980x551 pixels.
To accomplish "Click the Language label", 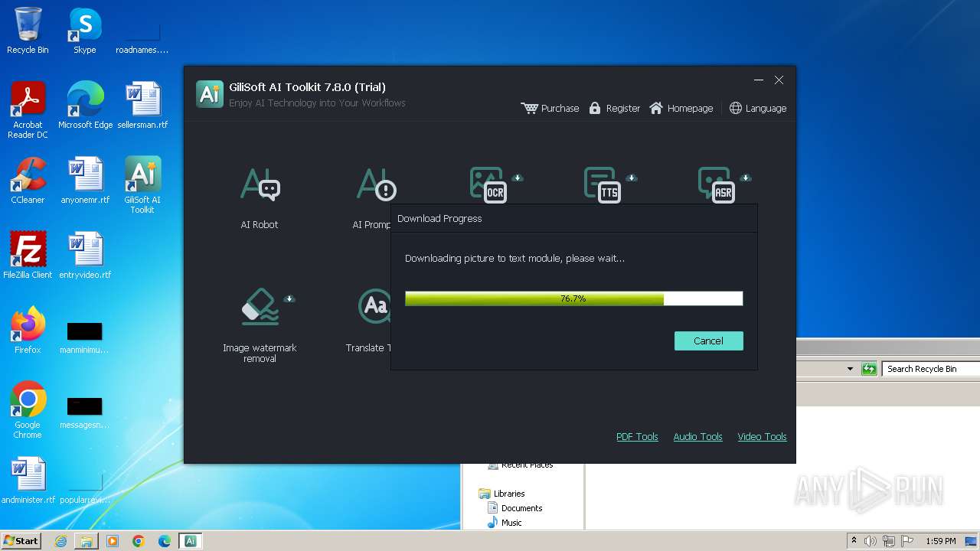I will click(766, 108).
